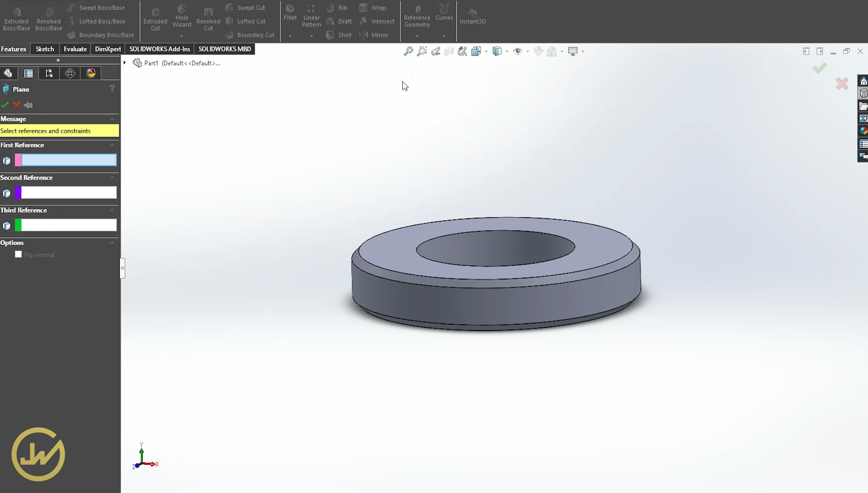Collapse the Message section

(112, 119)
